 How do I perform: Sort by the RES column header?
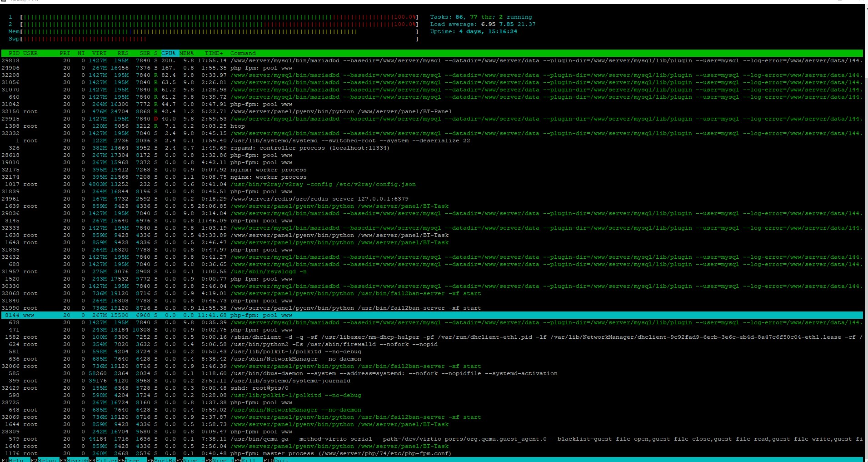(123, 53)
